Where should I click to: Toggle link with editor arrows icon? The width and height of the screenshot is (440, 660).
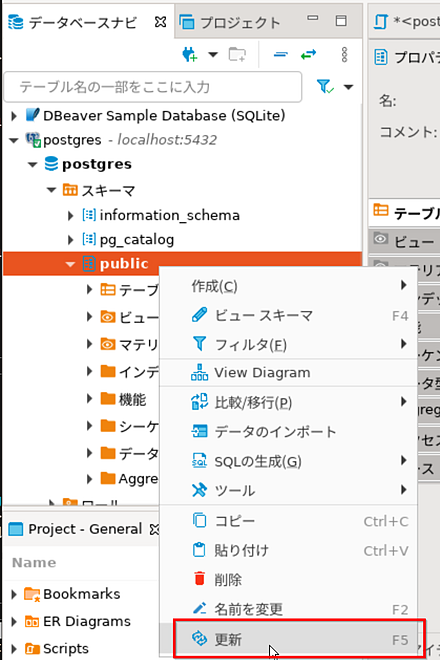click(308, 54)
